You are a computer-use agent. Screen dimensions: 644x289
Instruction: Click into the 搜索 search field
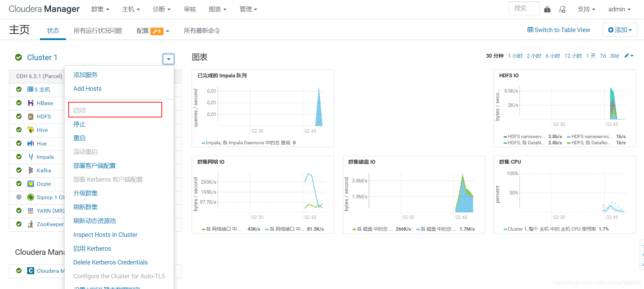524,8
